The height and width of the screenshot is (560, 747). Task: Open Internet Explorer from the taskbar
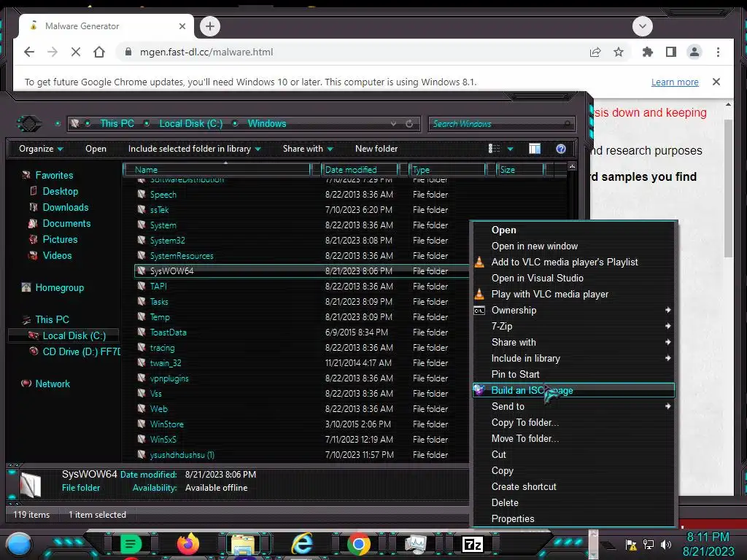(x=302, y=544)
